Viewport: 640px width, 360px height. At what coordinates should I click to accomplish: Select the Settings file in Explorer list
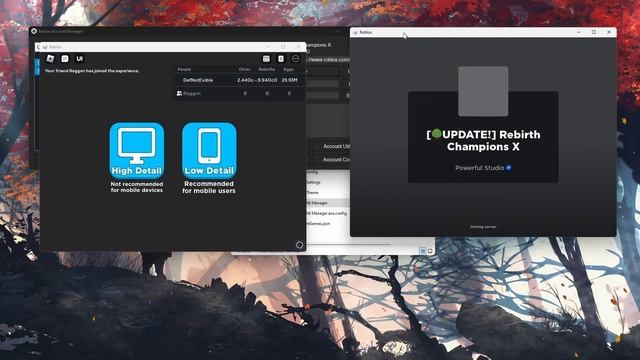(x=314, y=182)
